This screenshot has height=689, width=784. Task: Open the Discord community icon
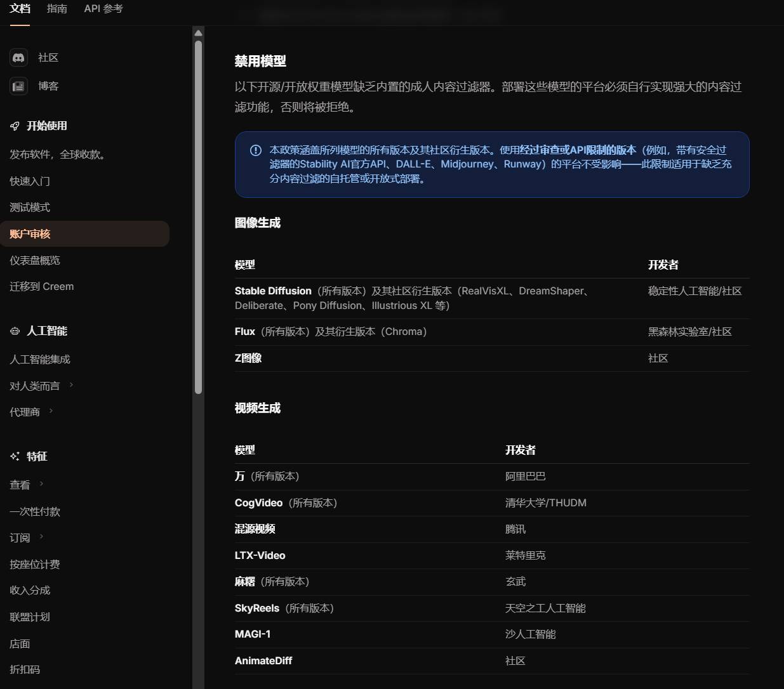[x=18, y=58]
